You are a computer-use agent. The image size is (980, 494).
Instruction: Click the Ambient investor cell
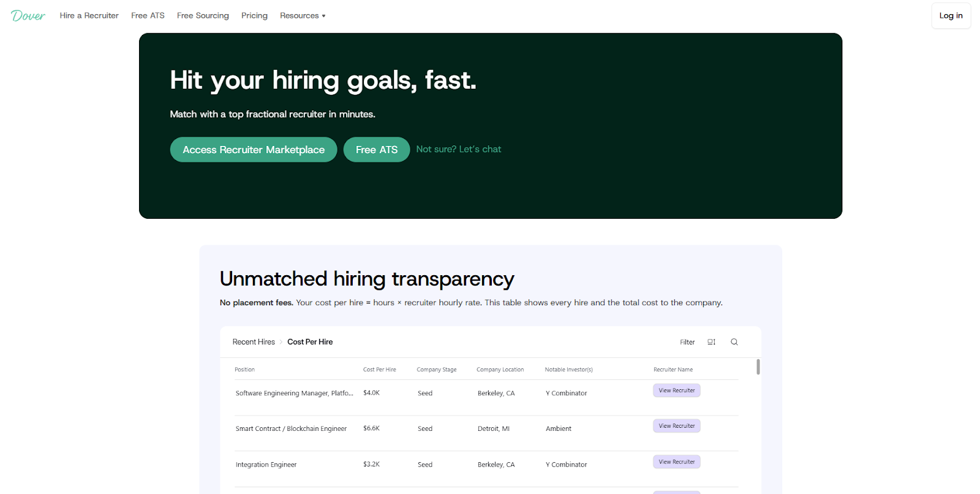pos(559,429)
